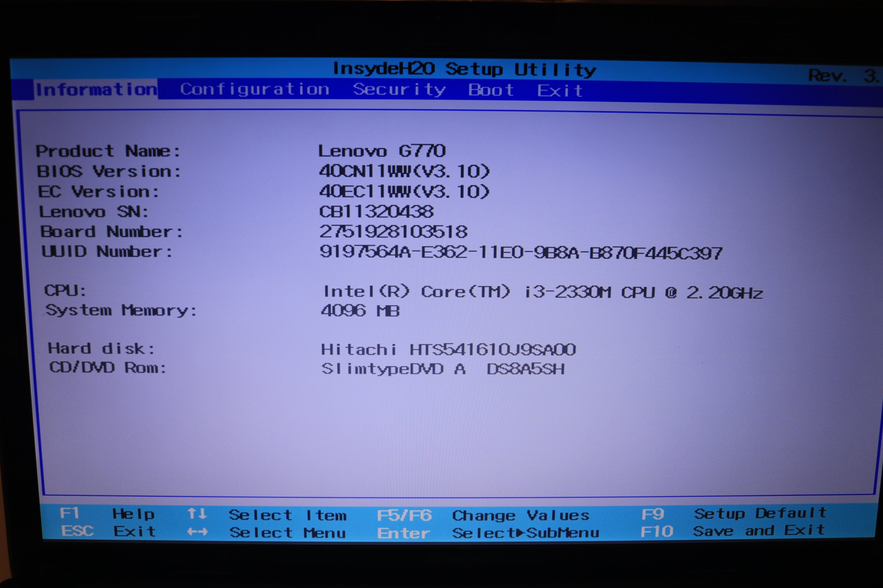Switch to the Configuration tab
Viewport: 883px width, 588px height.
(255, 89)
